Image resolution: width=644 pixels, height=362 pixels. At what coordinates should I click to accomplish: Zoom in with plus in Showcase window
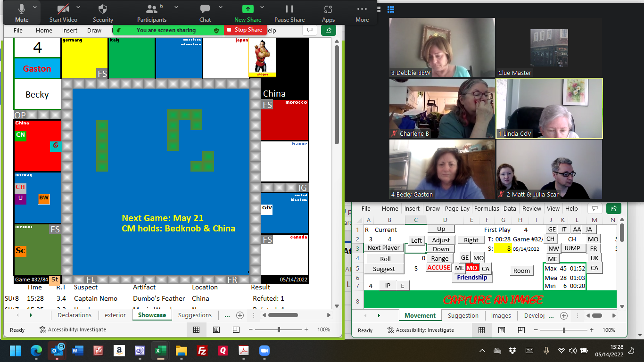pos(306,329)
